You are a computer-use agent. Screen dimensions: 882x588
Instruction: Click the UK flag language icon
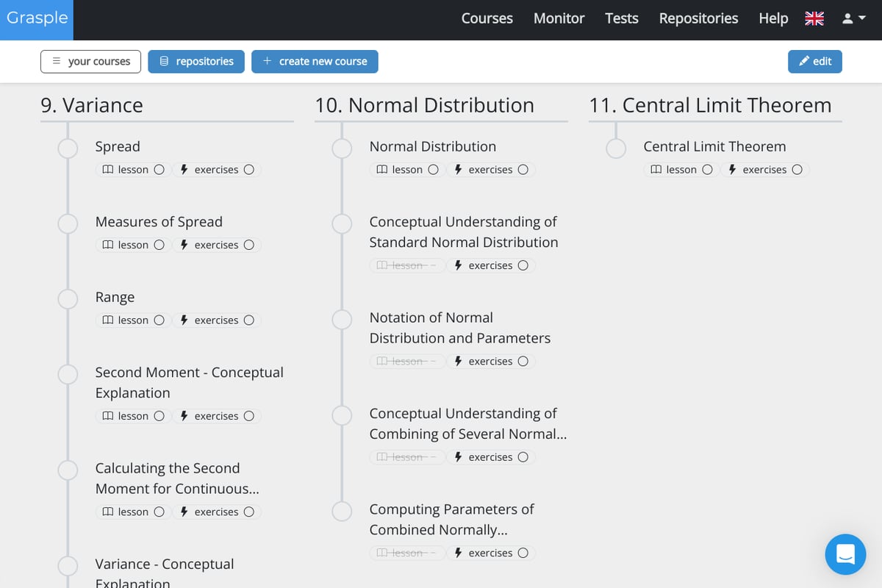tap(814, 19)
